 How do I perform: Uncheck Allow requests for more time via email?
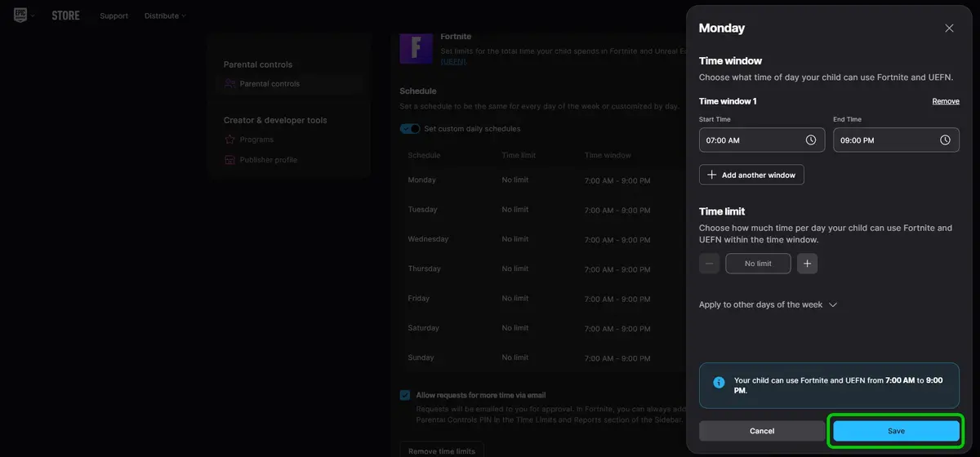405,395
